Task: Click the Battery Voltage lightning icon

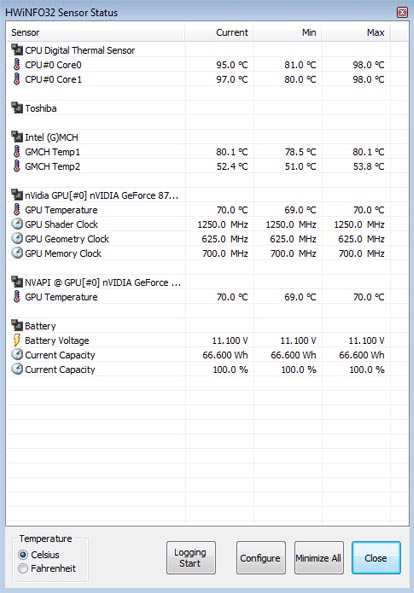Action: pos(17,340)
